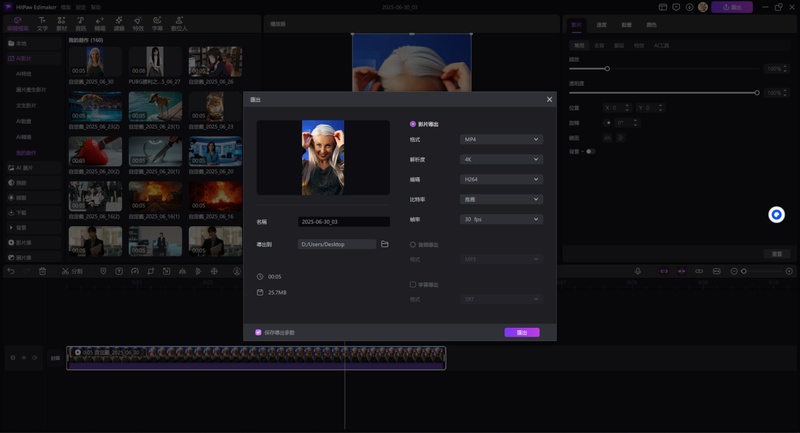Select 本地 in the left sidebar
Viewport: 800px width, 433px height.
point(22,44)
